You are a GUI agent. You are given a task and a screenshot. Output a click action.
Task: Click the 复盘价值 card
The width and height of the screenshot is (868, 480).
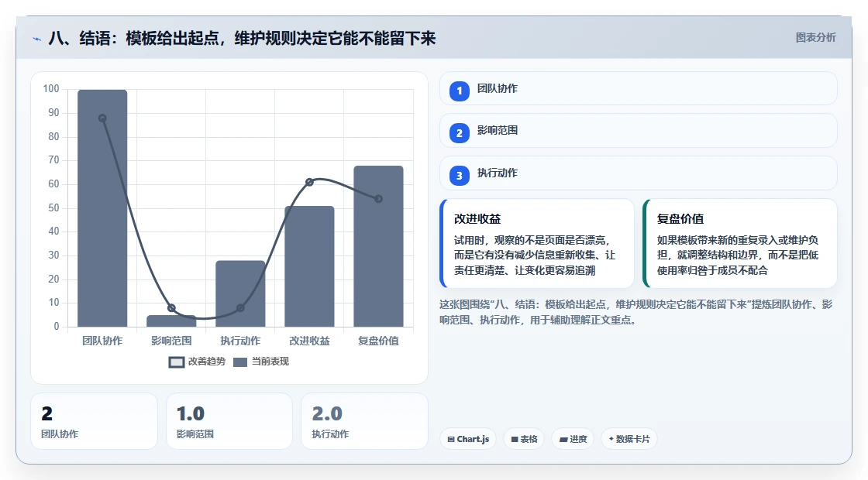[740, 243]
